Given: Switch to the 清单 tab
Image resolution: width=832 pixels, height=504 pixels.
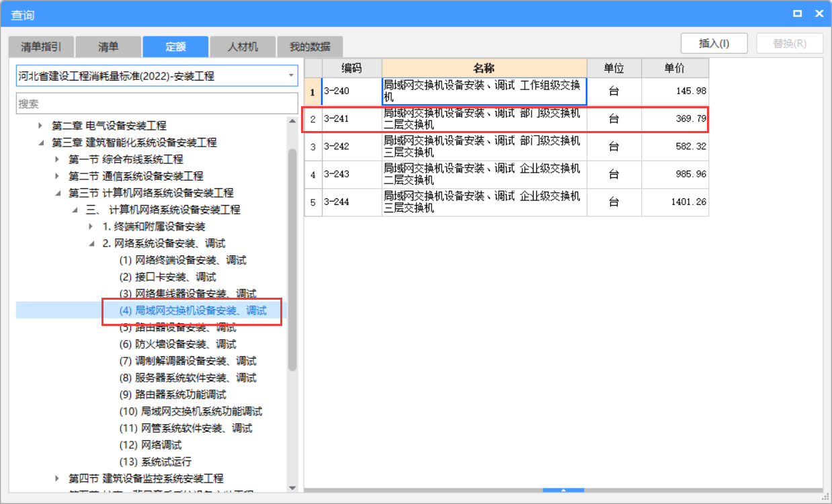Looking at the screenshot, I should coord(108,47).
